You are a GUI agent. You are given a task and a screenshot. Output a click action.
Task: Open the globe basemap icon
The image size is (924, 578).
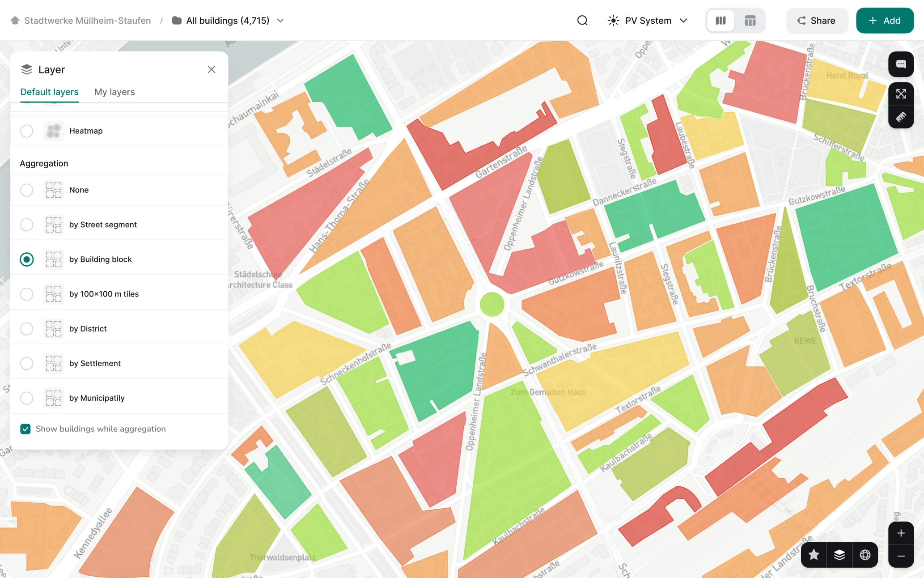tap(865, 555)
